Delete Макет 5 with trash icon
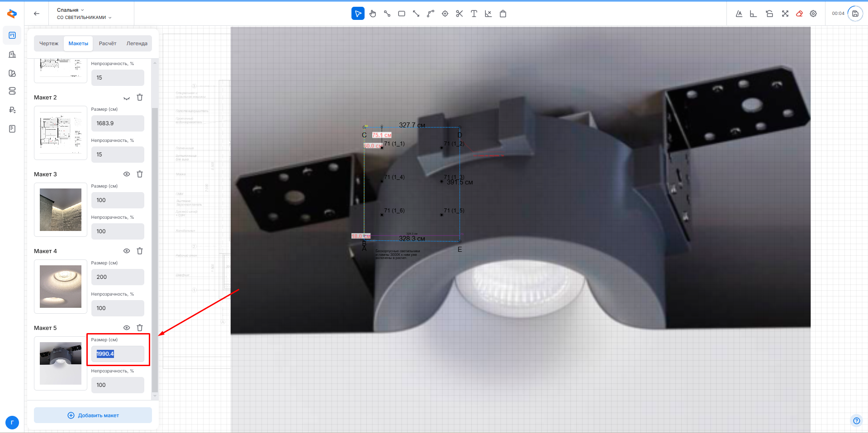 (140, 328)
